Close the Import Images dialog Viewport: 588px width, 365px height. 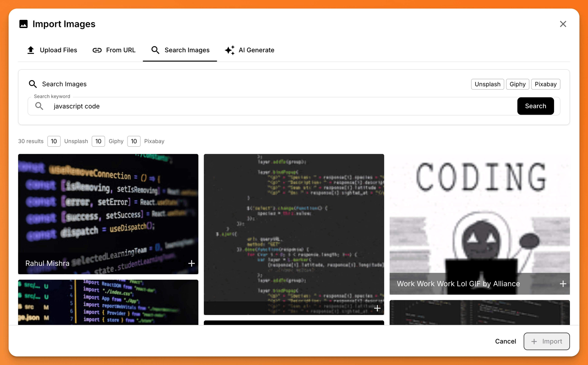(563, 24)
